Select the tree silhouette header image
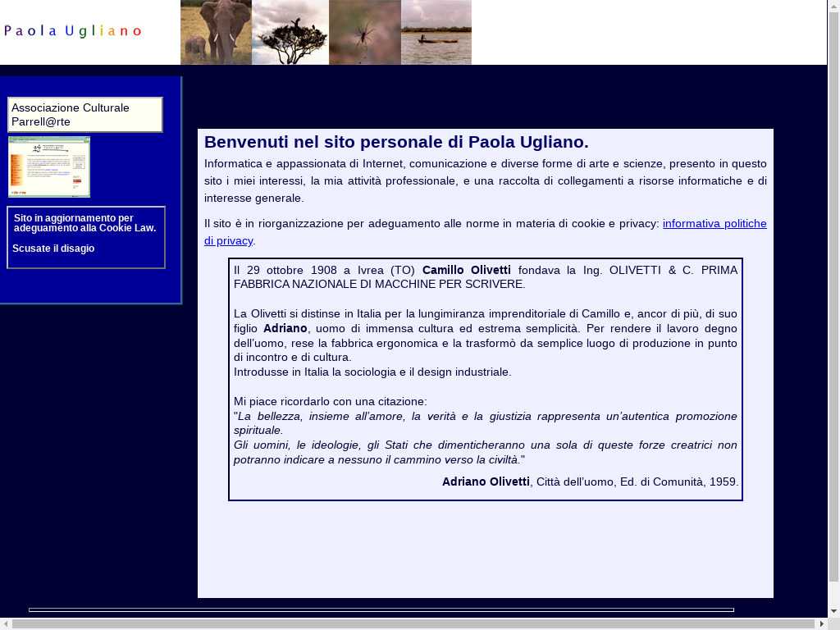This screenshot has height=630, width=840. (x=290, y=32)
